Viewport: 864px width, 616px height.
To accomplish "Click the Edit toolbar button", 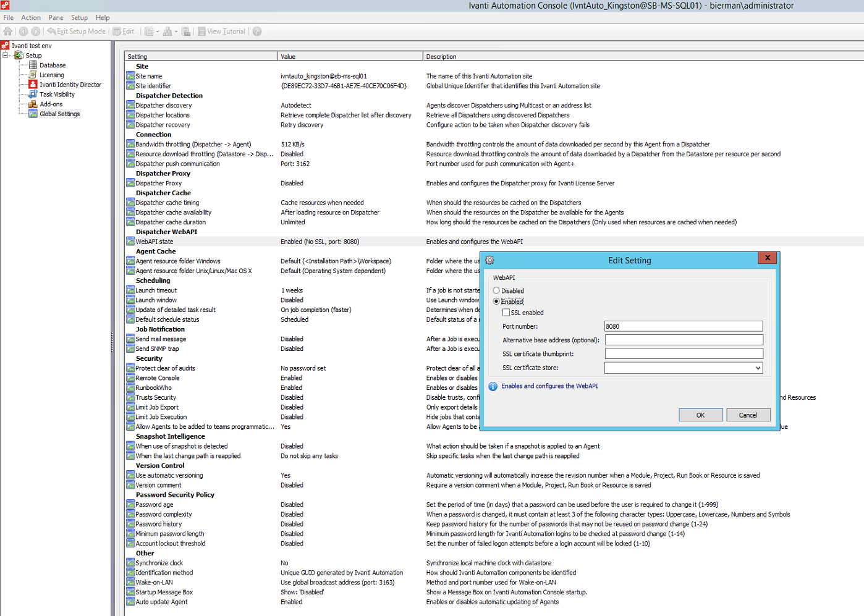I will pos(124,32).
